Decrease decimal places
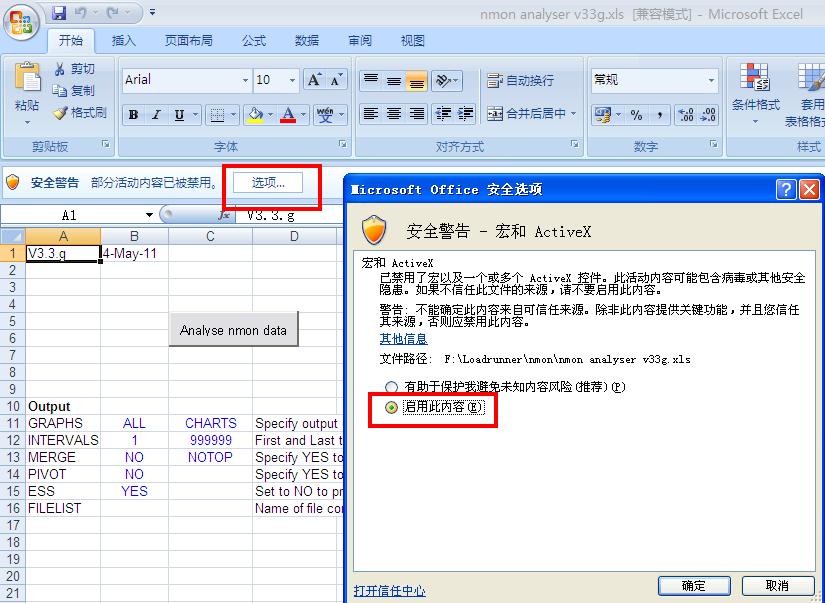825x603 pixels. [708, 114]
